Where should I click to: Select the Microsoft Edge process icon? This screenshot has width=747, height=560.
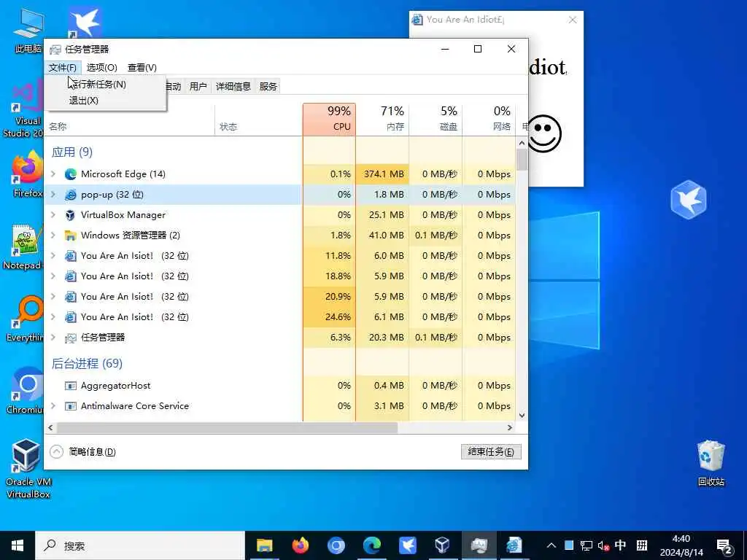(x=71, y=174)
